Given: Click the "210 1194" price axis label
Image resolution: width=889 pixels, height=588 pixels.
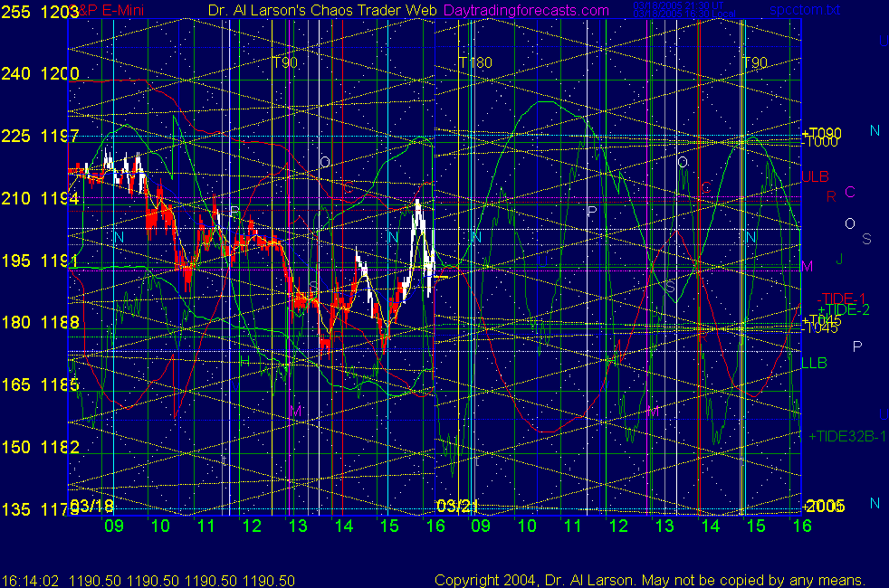Looking at the screenshot, I should pos(40,198).
